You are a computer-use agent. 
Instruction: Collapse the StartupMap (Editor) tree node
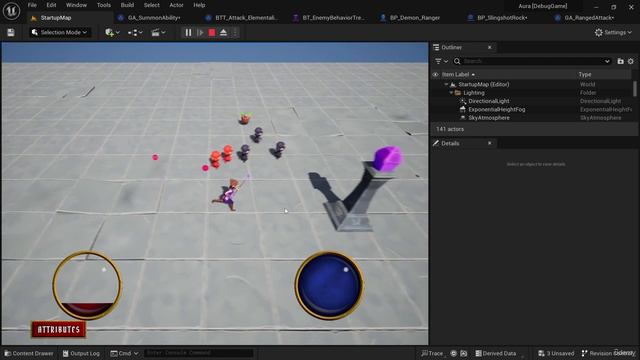coord(446,84)
